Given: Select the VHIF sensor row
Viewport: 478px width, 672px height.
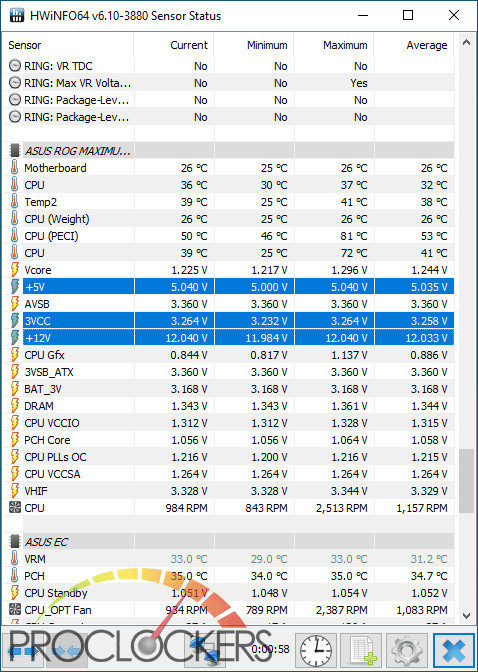Looking at the screenshot, I should (229, 491).
